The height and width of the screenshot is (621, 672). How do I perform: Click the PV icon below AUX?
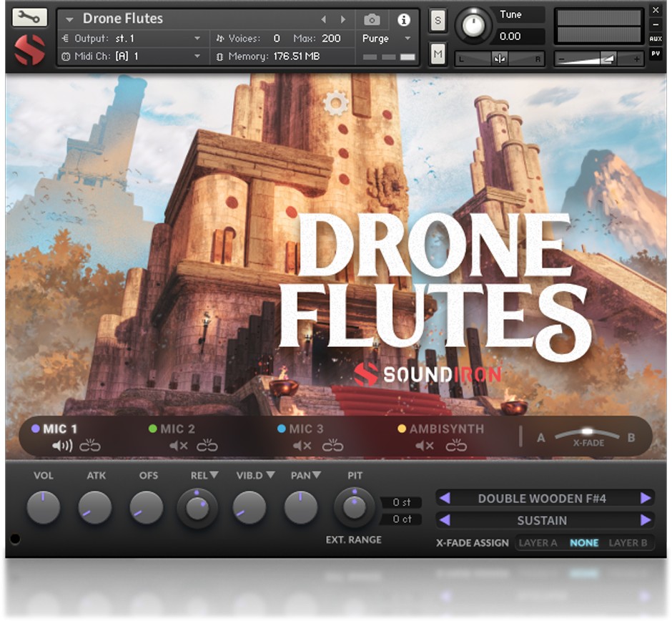(656, 52)
